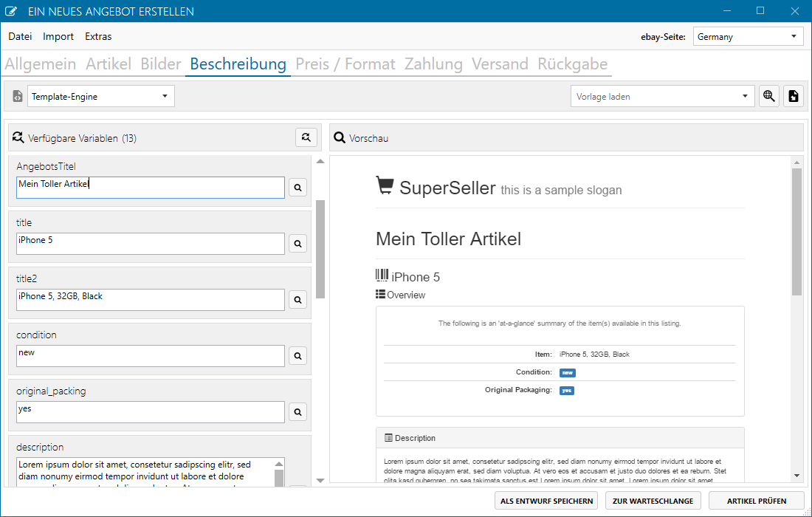Viewport: 812px width, 517px height.
Task: Open the Datei menu
Action: [x=20, y=36]
